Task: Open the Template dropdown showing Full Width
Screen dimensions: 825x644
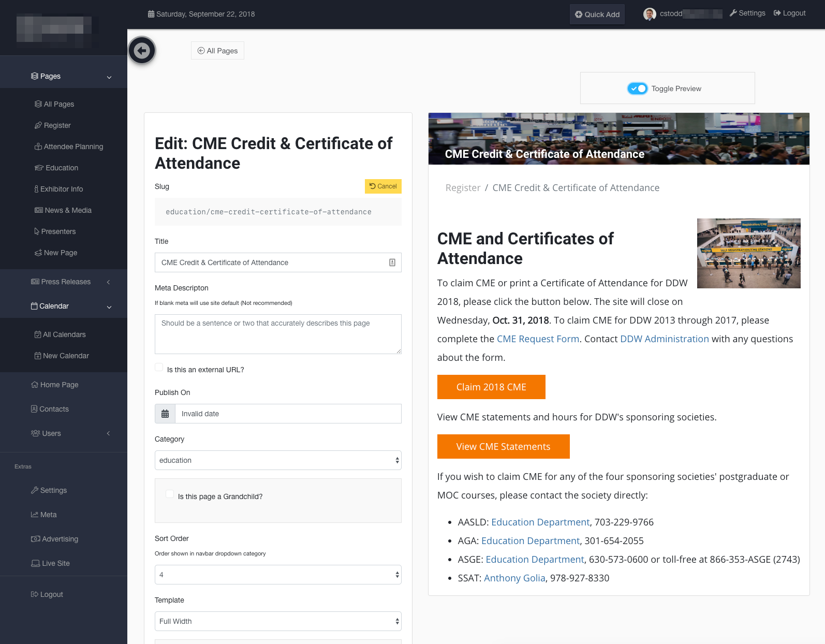Action: [x=278, y=621]
